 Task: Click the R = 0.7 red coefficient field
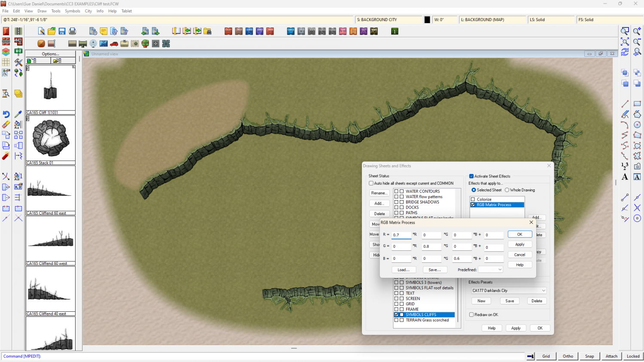pos(401,235)
